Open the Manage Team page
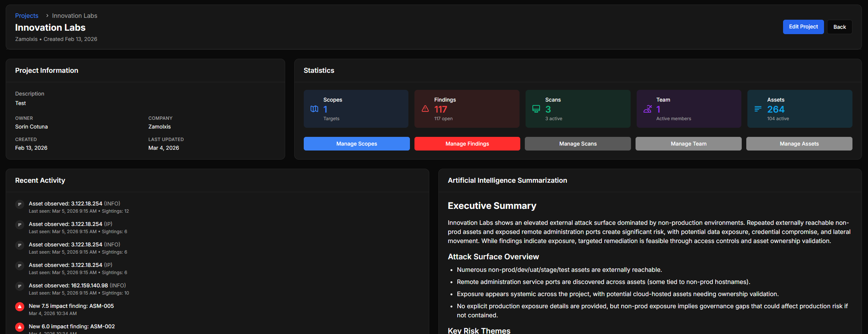Screen dimensions: 868x334 click(x=688, y=144)
